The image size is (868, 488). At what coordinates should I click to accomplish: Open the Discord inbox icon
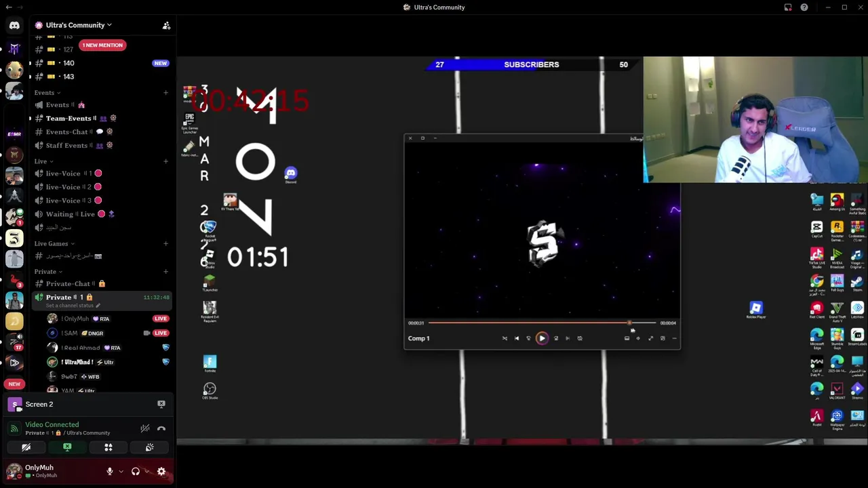788,7
